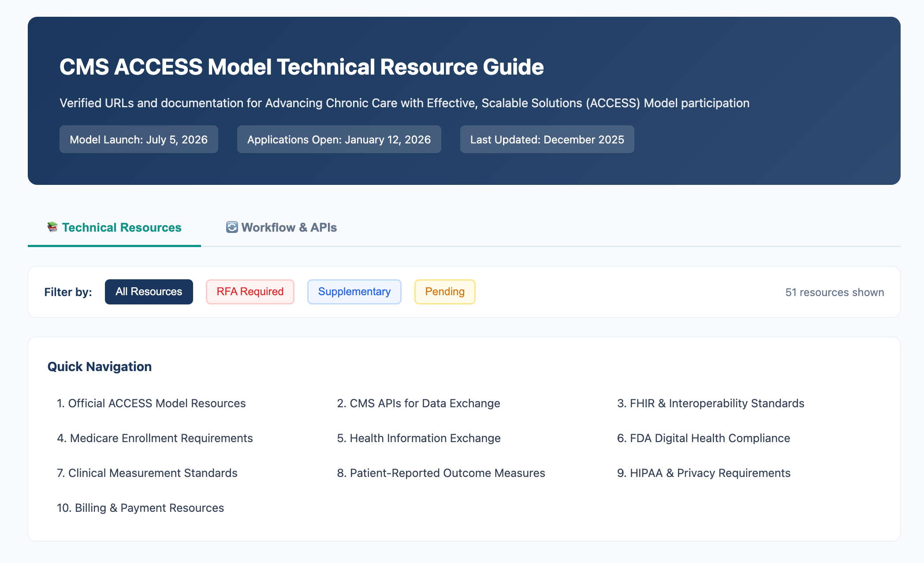Navigate to HIPAA & Privacy Requirements
This screenshot has width=924, height=563.
click(704, 473)
